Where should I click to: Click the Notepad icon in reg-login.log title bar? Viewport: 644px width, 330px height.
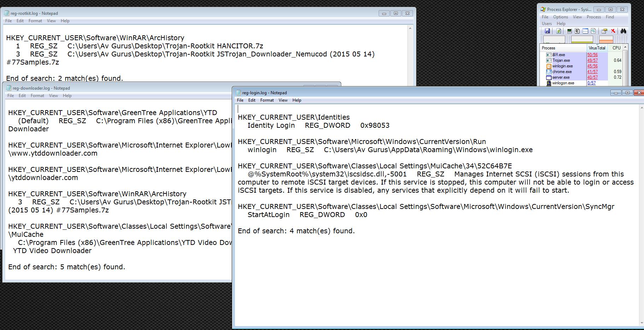pyautogui.click(x=238, y=93)
